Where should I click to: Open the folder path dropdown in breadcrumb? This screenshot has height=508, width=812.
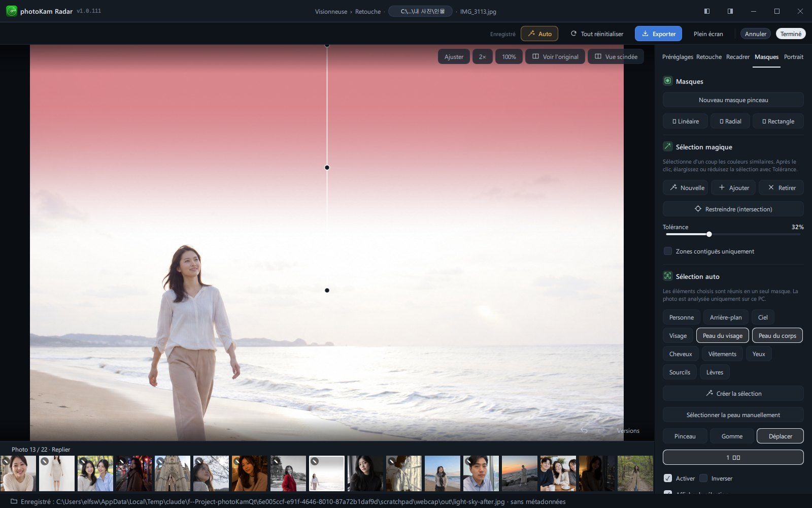420,11
